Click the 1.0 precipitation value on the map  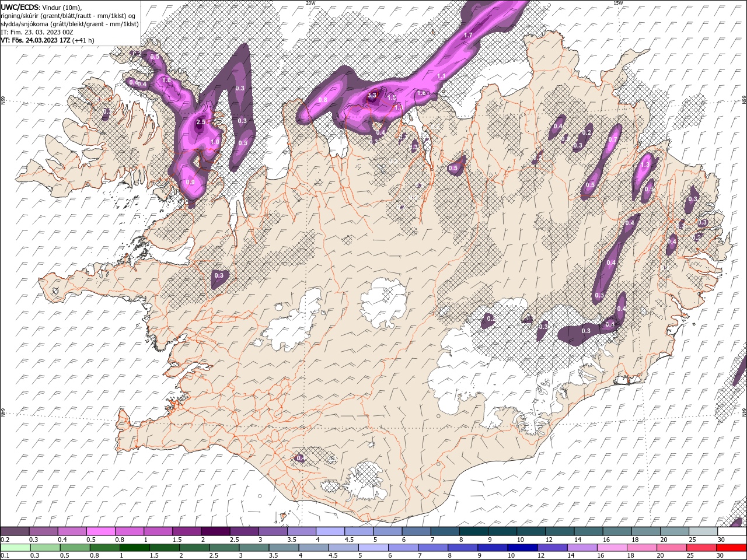(215, 142)
